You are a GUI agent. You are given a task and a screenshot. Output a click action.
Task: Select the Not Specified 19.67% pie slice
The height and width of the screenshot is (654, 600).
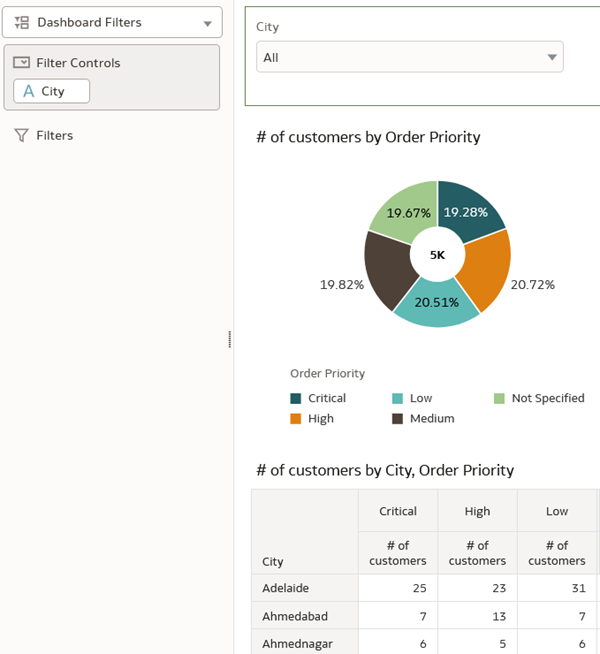[406, 211]
